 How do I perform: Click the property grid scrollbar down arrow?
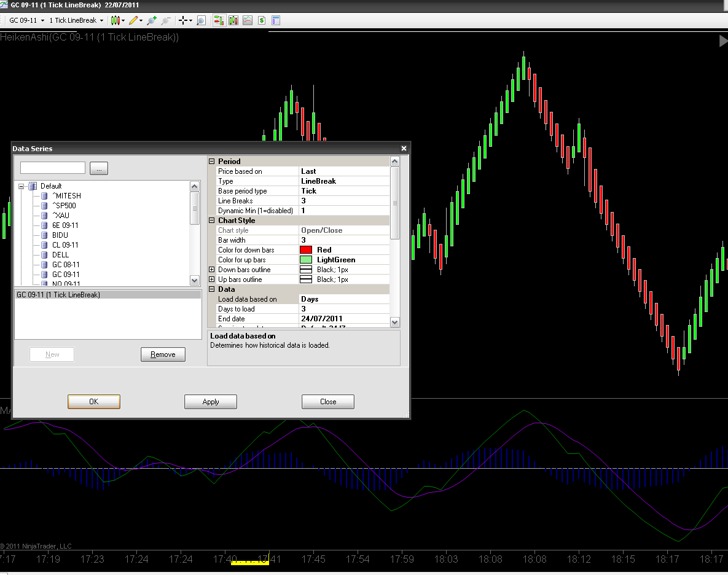click(x=395, y=322)
